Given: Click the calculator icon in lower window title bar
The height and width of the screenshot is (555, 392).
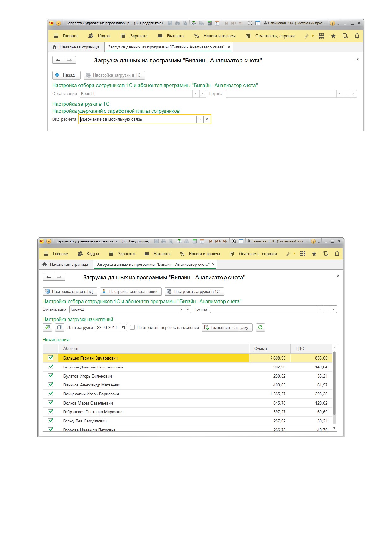Looking at the screenshot, I should click(x=195, y=241).
